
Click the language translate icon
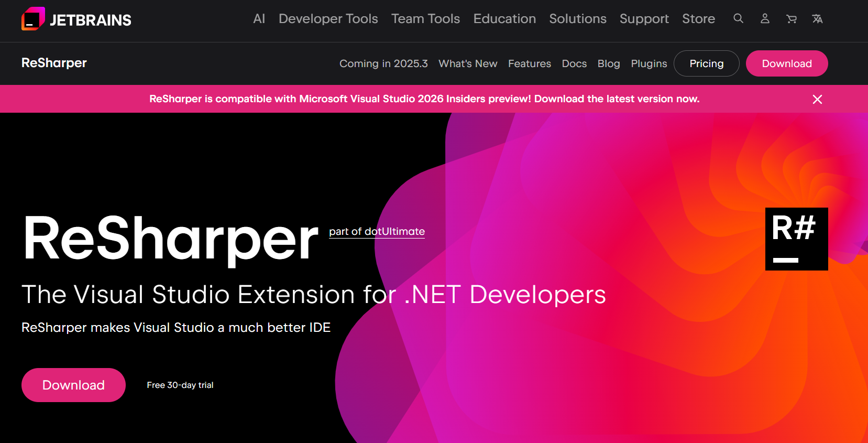[817, 19]
